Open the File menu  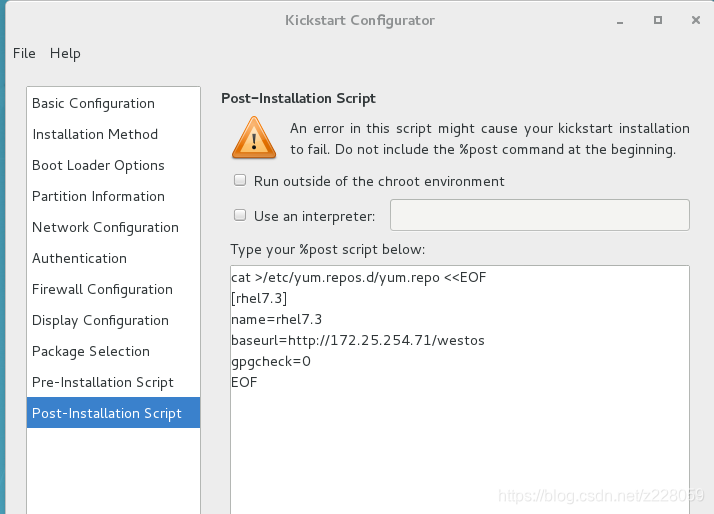tap(24, 53)
